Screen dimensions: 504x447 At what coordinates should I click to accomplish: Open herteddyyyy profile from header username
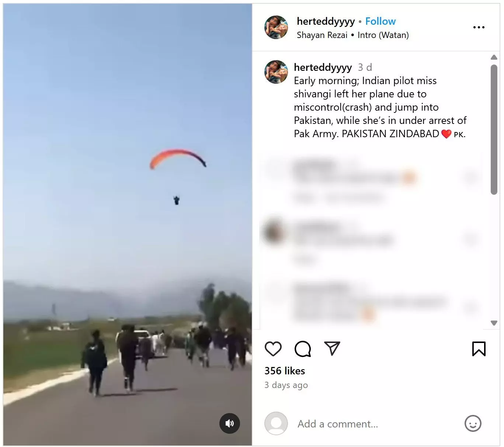326,21
